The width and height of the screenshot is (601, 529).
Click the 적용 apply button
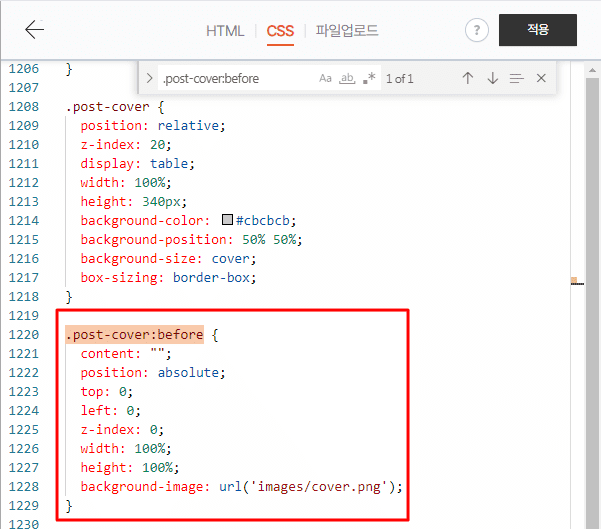(537, 30)
